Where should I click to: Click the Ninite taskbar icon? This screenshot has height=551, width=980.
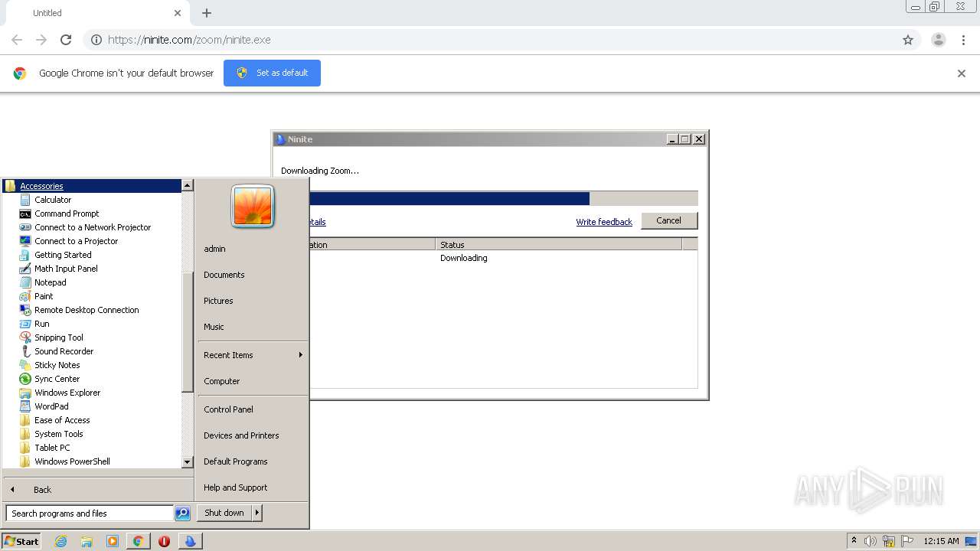[x=190, y=541]
